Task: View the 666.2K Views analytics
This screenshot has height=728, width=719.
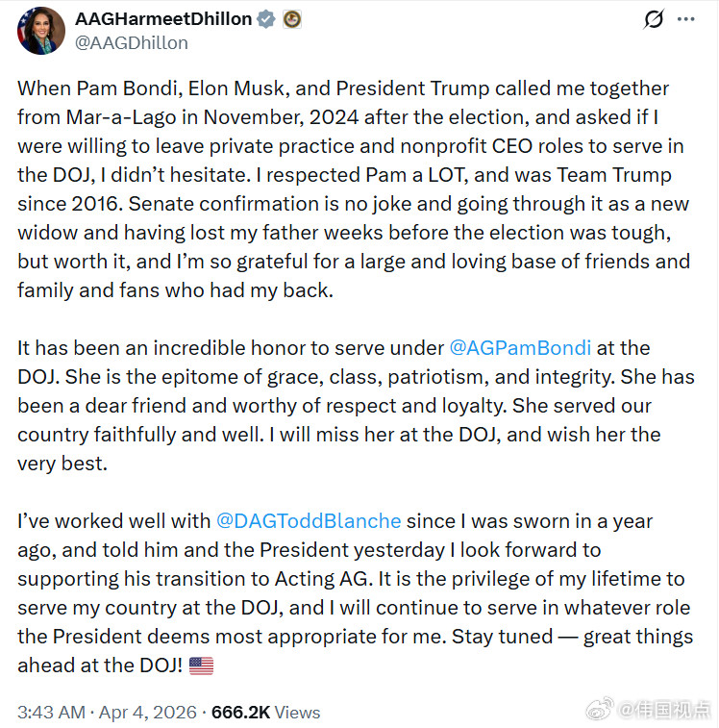Action: point(265,713)
